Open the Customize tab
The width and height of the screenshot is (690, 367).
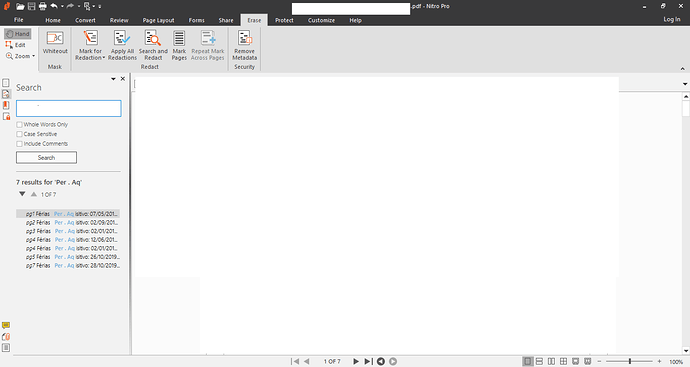[321, 20]
